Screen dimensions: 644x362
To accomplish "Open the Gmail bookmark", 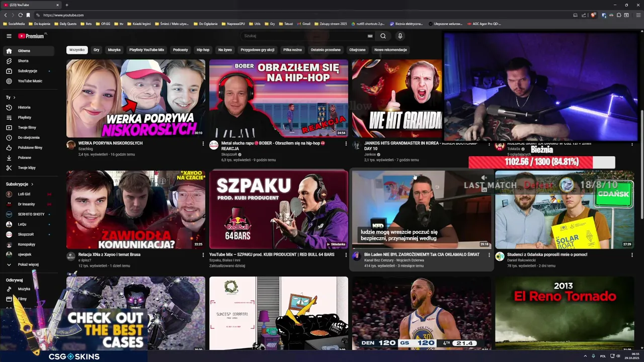I will click(303, 24).
